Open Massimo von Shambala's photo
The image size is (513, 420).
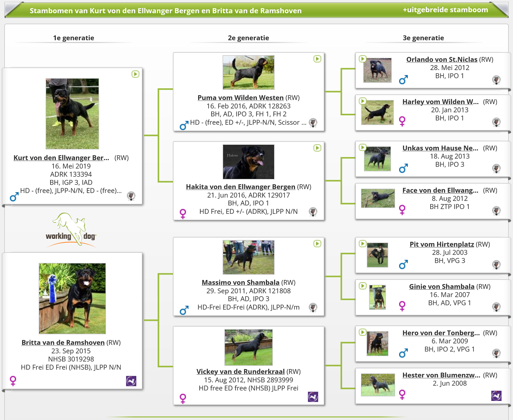(249, 258)
